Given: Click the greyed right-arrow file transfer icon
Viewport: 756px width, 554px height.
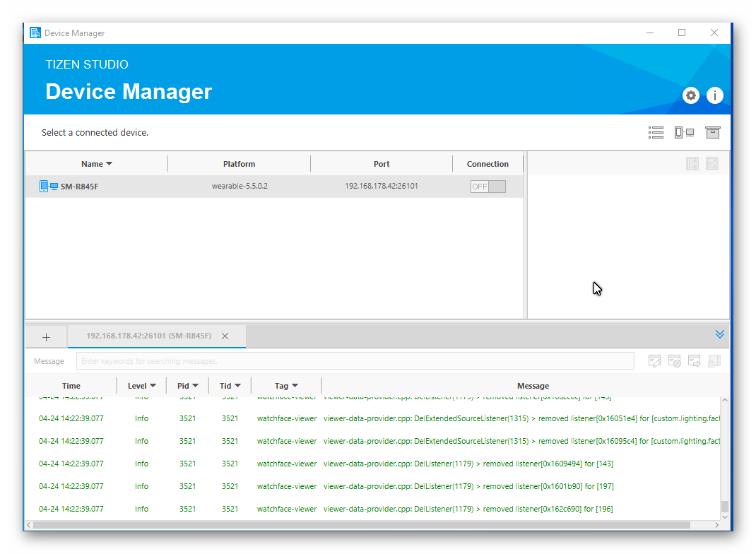Looking at the screenshot, I should [x=712, y=163].
